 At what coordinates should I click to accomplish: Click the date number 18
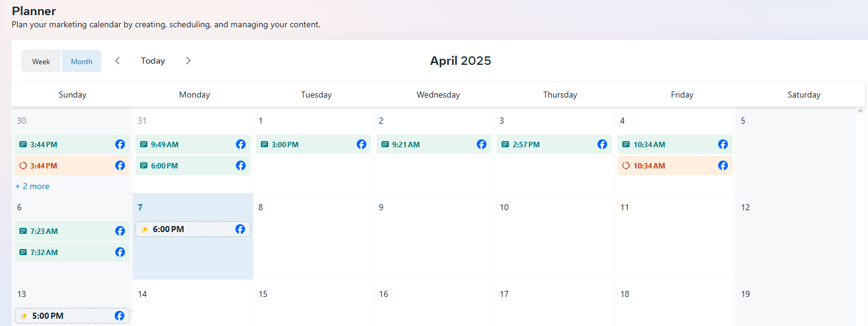tap(625, 294)
